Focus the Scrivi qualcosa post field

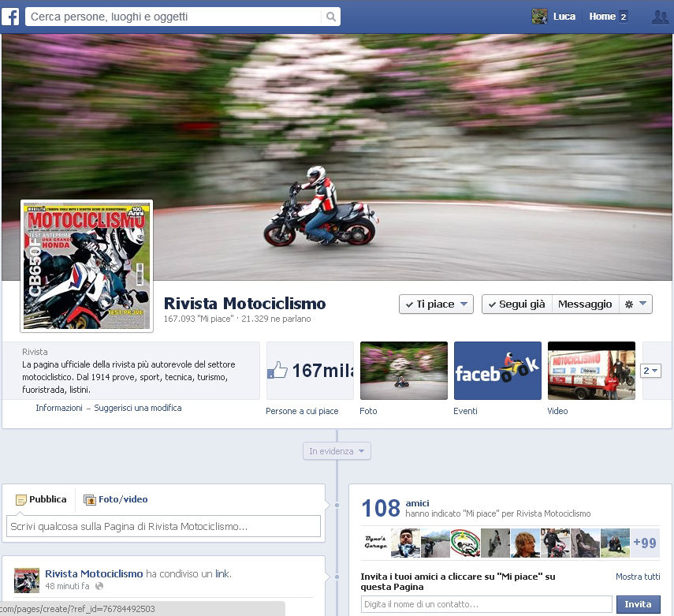[163, 526]
